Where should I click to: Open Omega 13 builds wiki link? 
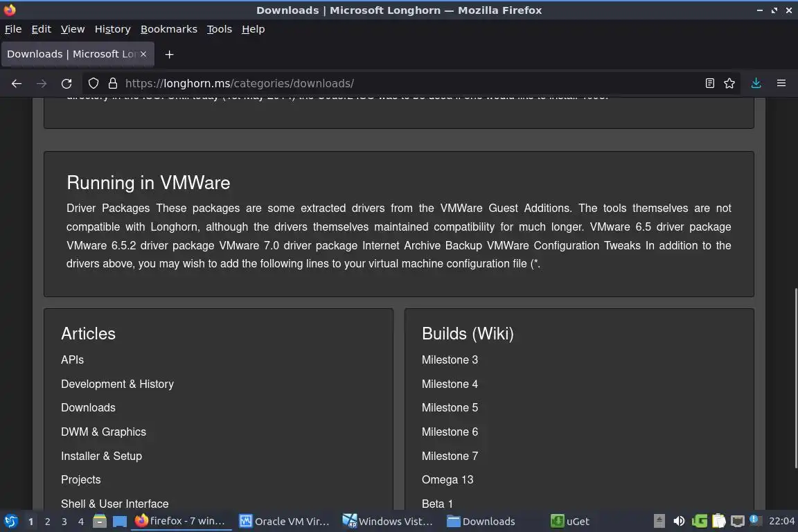(x=447, y=479)
